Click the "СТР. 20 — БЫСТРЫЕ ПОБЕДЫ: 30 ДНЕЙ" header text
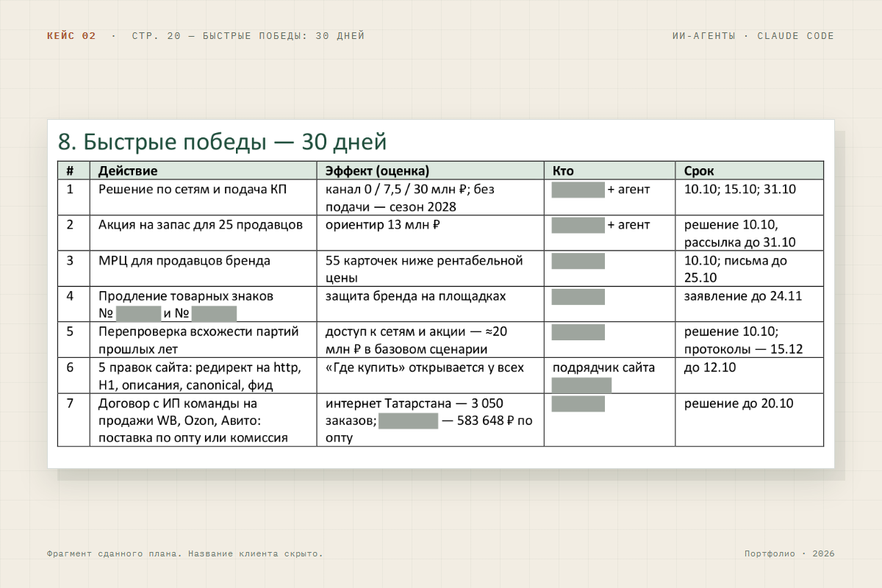Screen dimensions: 882x588 [248, 36]
